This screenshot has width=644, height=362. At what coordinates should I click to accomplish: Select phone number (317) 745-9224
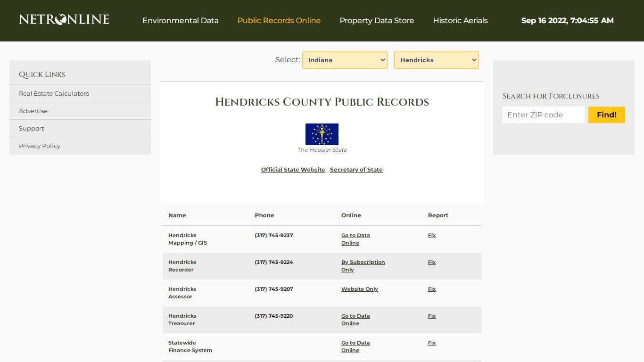point(274,262)
